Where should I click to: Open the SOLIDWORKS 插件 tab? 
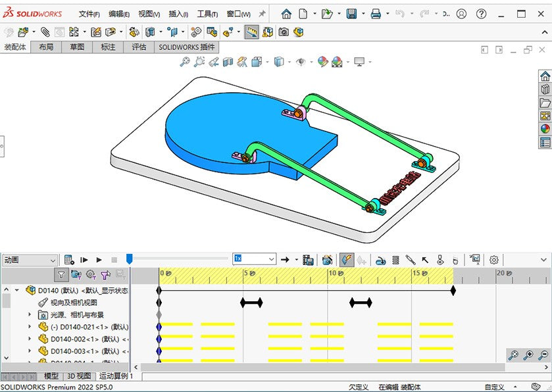187,47
